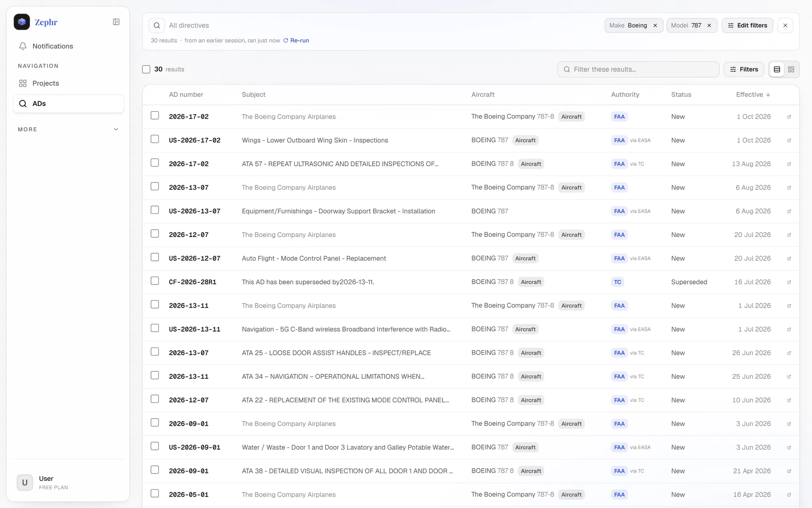Click Aircraft tag on the Auto Flight row

[x=525, y=258]
